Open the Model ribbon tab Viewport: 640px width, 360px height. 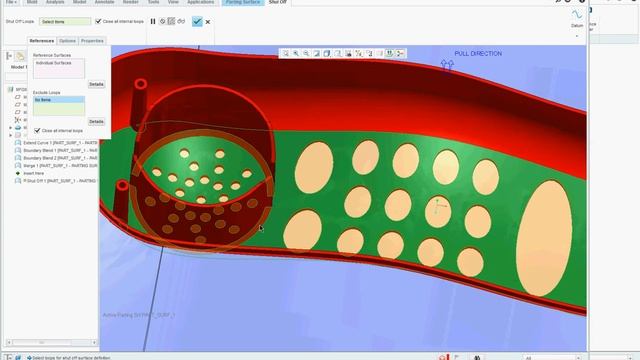point(79,2)
